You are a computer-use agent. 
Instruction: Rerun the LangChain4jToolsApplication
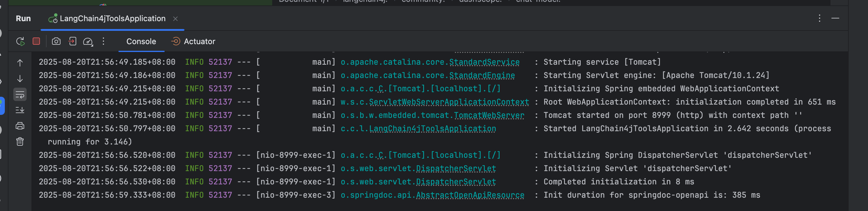click(20, 41)
